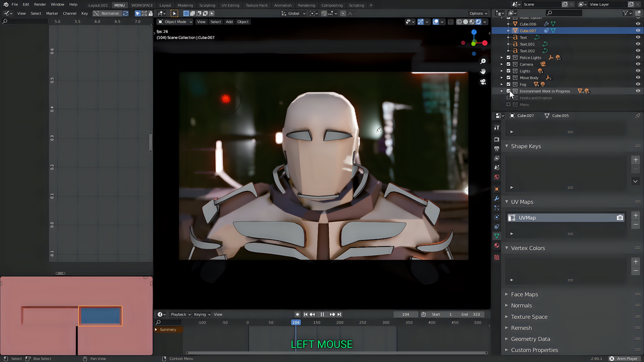The image size is (644, 362).
Task: Hide Text.001 with its eye icon
Action: 638,44
